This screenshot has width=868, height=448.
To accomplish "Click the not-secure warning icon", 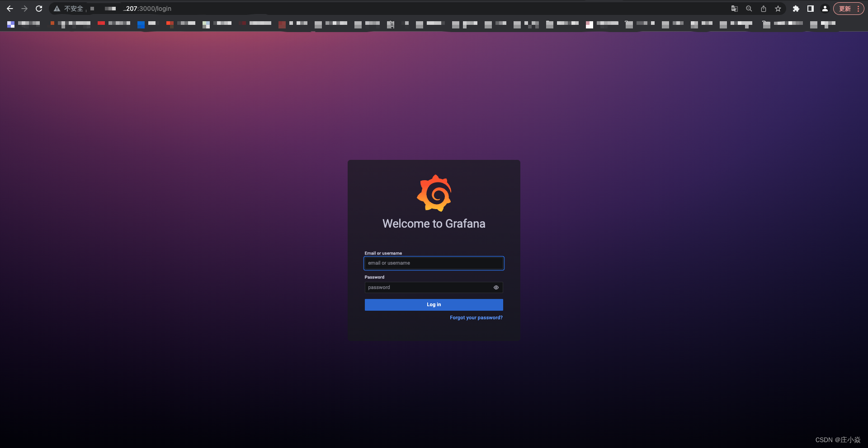I will [x=57, y=9].
